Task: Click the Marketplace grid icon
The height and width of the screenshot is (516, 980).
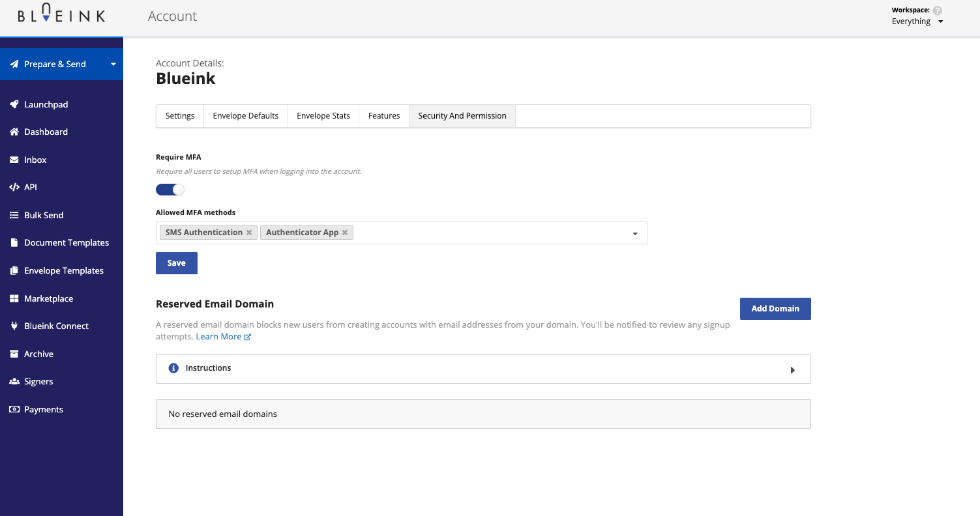Action: point(14,298)
